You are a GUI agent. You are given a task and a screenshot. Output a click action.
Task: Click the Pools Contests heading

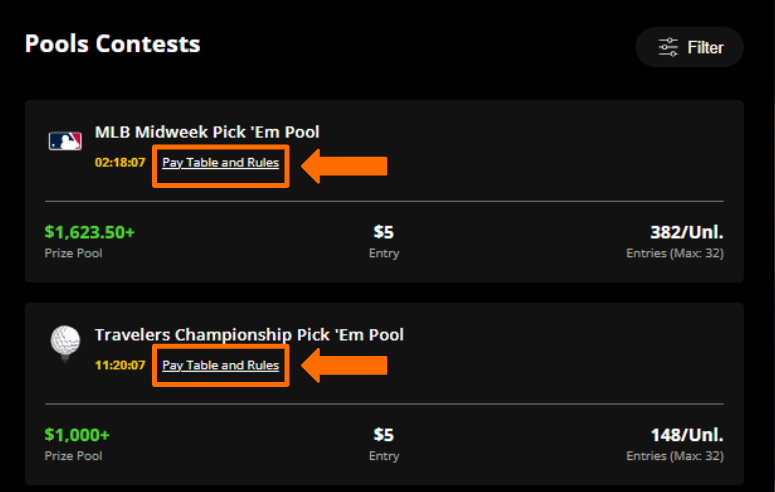(x=113, y=44)
